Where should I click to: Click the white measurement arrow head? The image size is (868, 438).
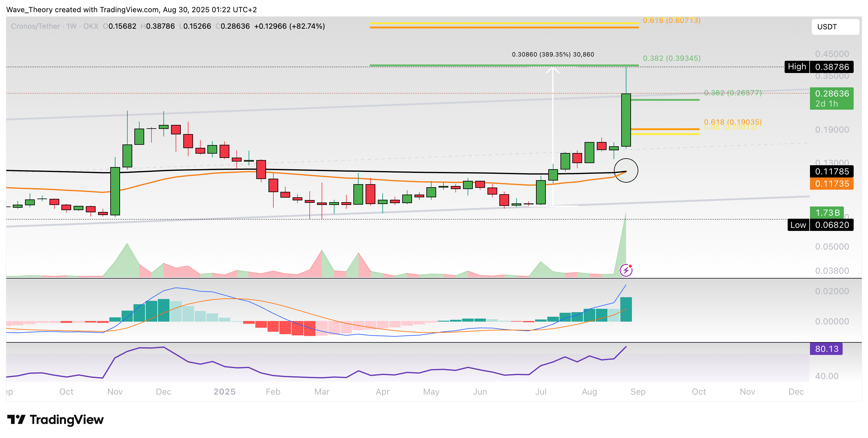pyautogui.click(x=553, y=70)
